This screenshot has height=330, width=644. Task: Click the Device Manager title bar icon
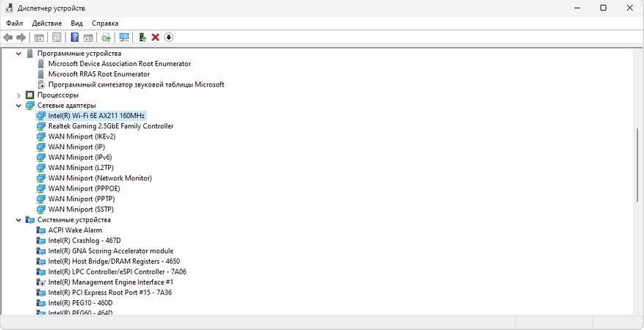[10, 8]
